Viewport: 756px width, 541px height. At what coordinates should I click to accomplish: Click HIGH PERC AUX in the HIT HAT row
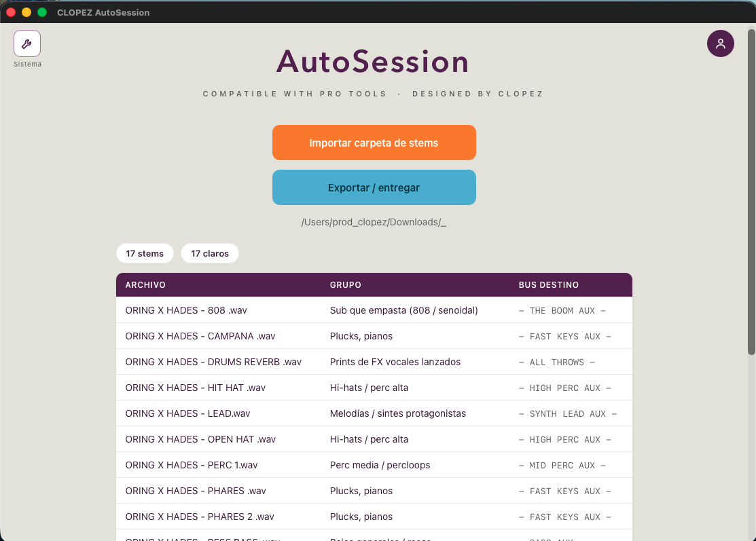pyautogui.click(x=565, y=388)
